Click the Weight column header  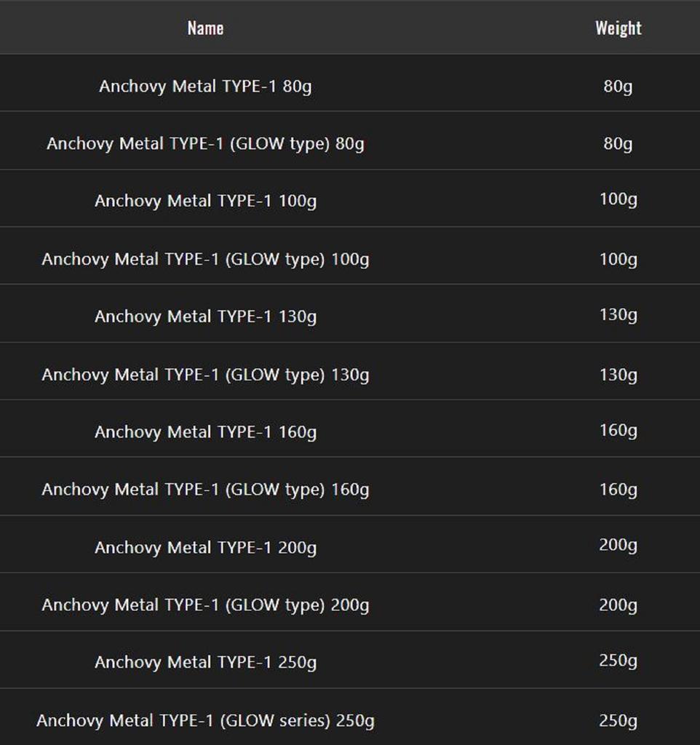(618, 28)
